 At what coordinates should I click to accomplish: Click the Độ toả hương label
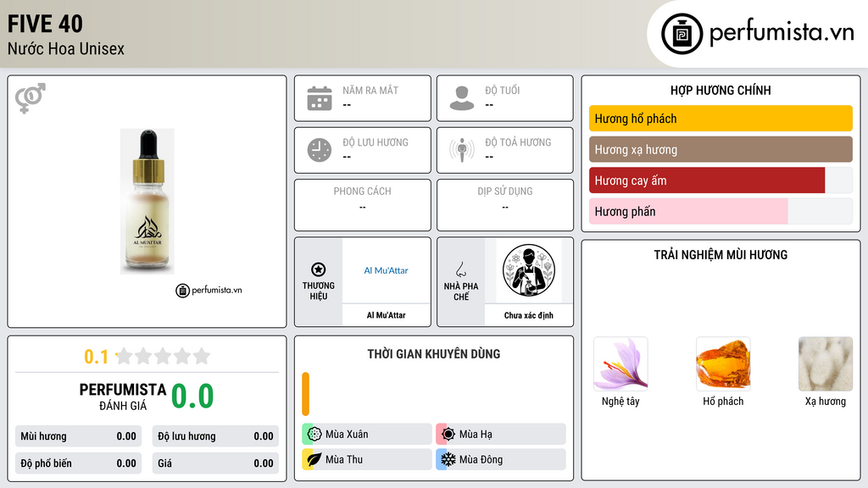[518, 142]
